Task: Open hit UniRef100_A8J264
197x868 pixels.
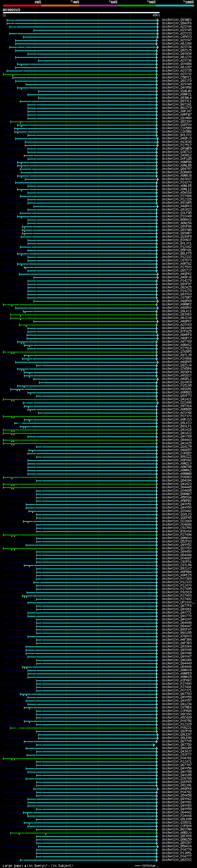Action: point(177,43)
